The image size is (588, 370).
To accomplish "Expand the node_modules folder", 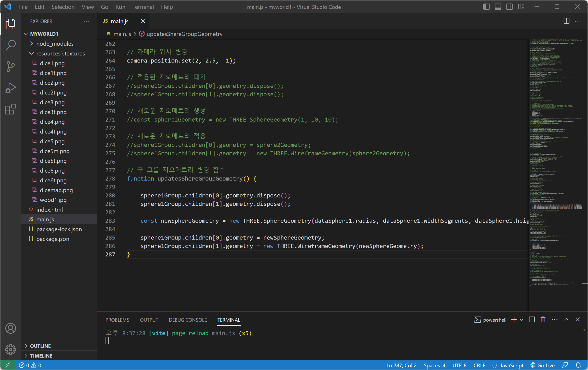I will [55, 44].
